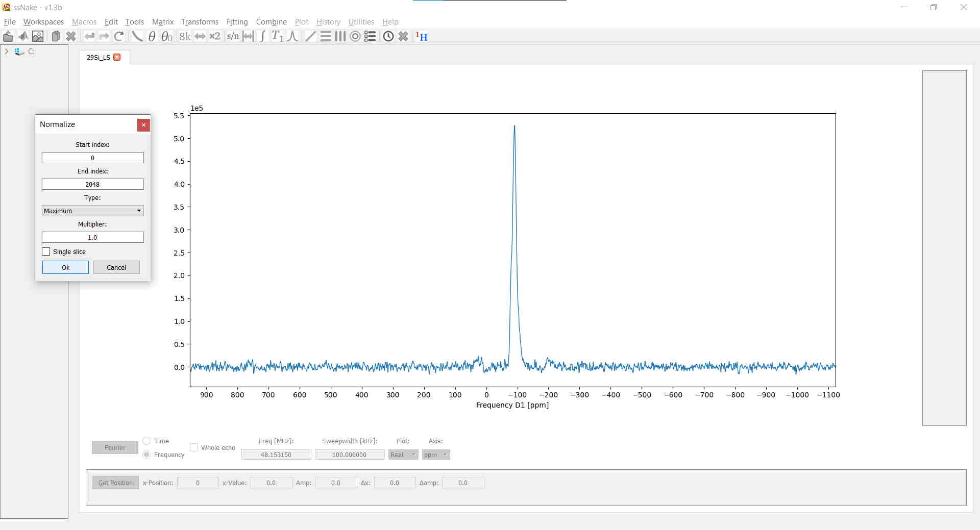Close the 29Si_LS tab
The image size is (980, 530).
(117, 57)
